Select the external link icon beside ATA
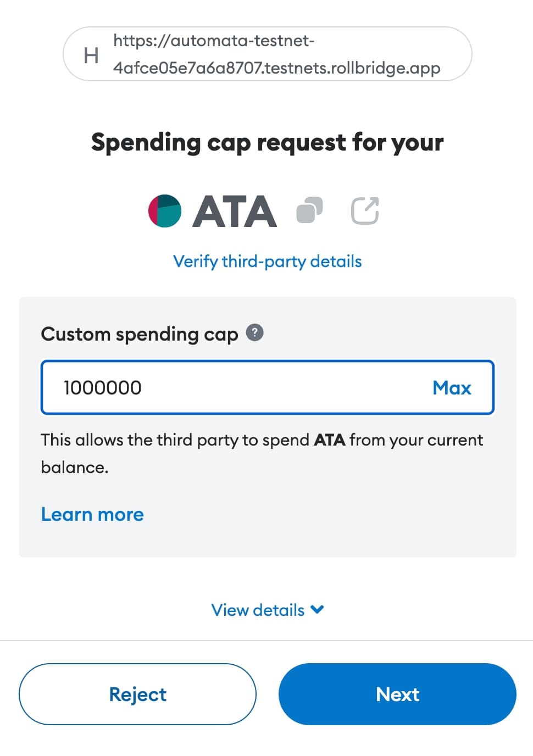 [x=364, y=210]
